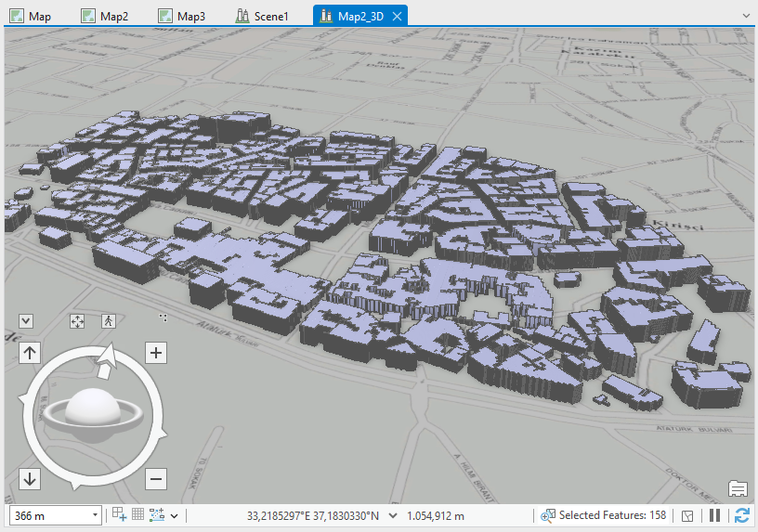Click the inference constraints icon in the status bar
Image resolution: width=758 pixels, height=532 pixels.
point(157,514)
